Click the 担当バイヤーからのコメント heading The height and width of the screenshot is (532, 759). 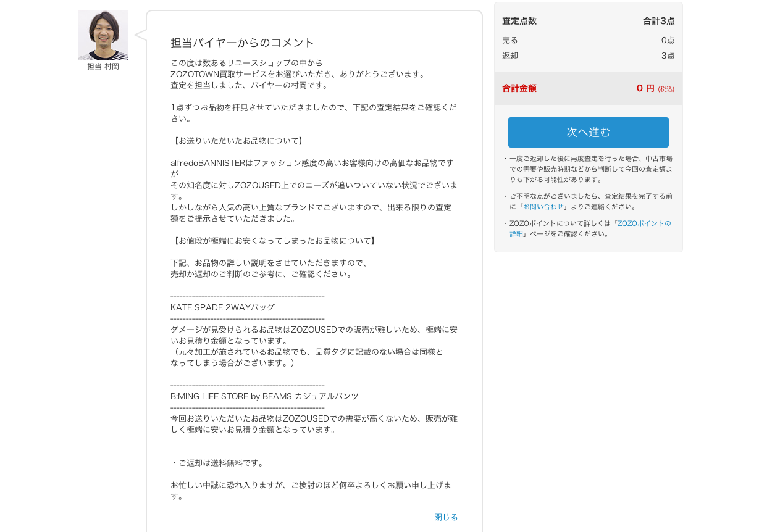(x=243, y=43)
